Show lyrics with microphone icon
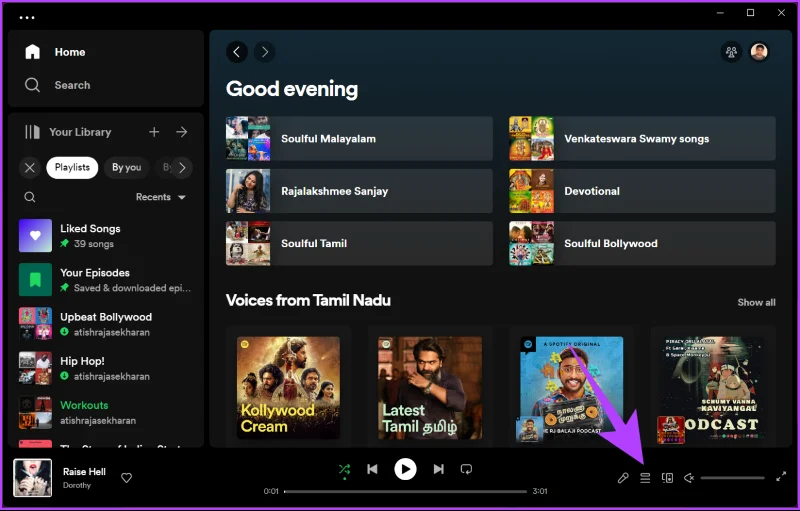The image size is (800, 511). click(x=623, y=478)
